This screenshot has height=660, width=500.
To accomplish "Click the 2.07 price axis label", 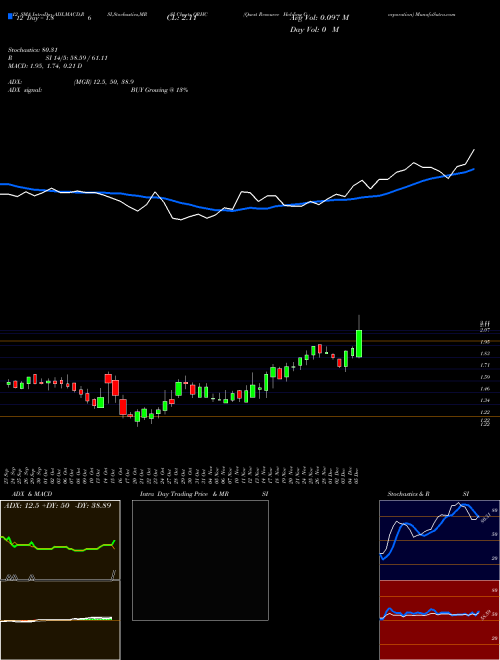I will tap(485, 330).
